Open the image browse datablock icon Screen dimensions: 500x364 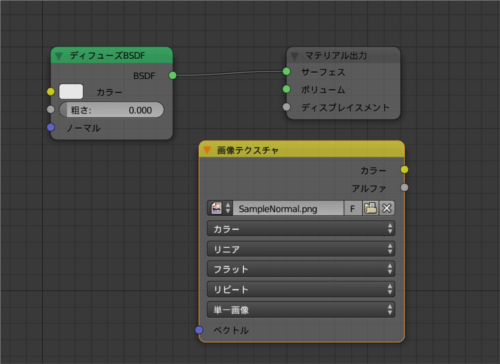(x=220, y=208)
